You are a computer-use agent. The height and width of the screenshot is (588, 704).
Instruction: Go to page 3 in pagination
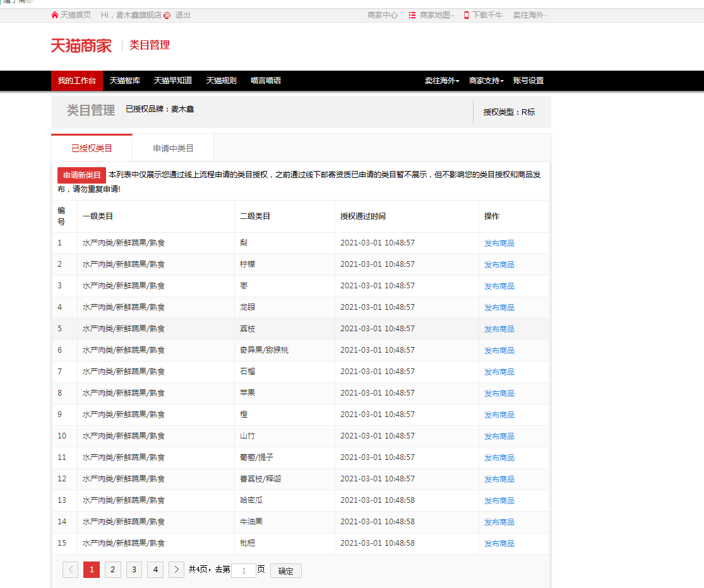coord(134,570)
